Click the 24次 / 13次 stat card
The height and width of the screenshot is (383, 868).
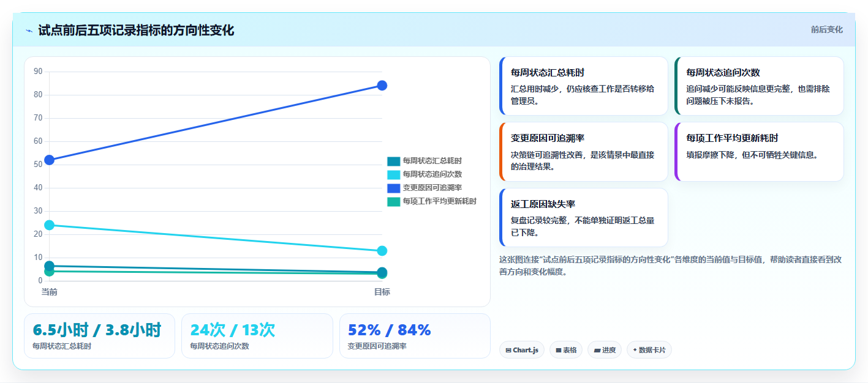pos(257,336)
